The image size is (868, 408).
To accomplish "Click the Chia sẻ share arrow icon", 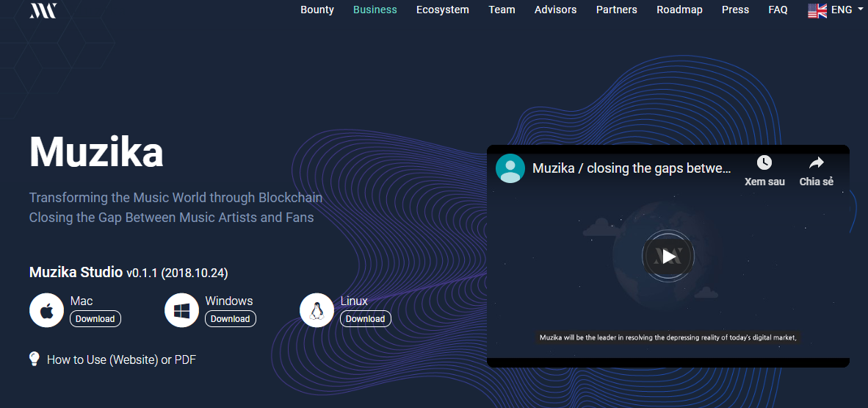I will tap(817, 162).
